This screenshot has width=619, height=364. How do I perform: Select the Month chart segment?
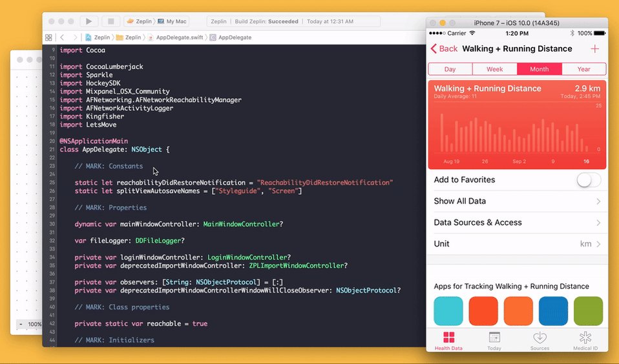tap(540, 69)
